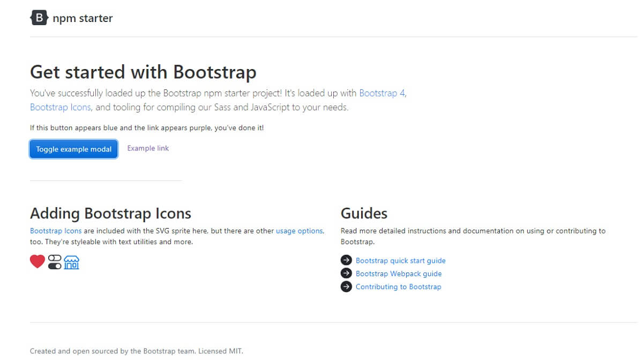Click the red heart icon

(38, 262)
